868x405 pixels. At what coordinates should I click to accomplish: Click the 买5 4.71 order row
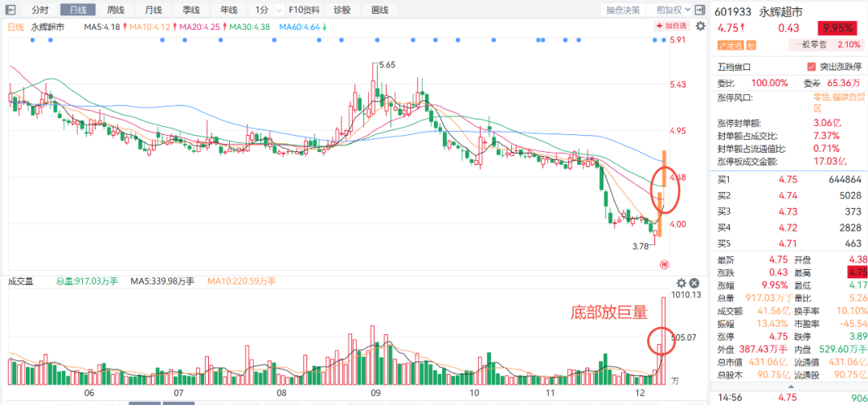click(x=789, y=243)
